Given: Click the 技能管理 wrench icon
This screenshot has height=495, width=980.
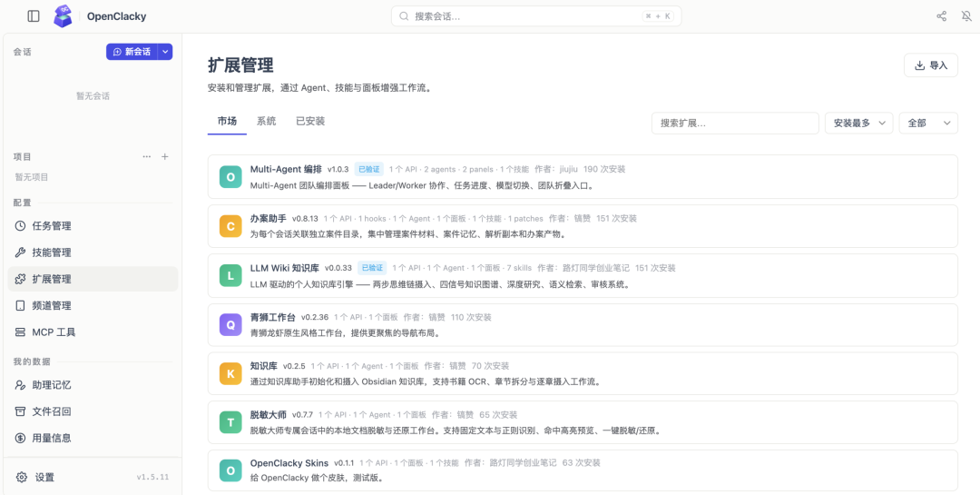Looking at the screenshot, I should point(20,252).
